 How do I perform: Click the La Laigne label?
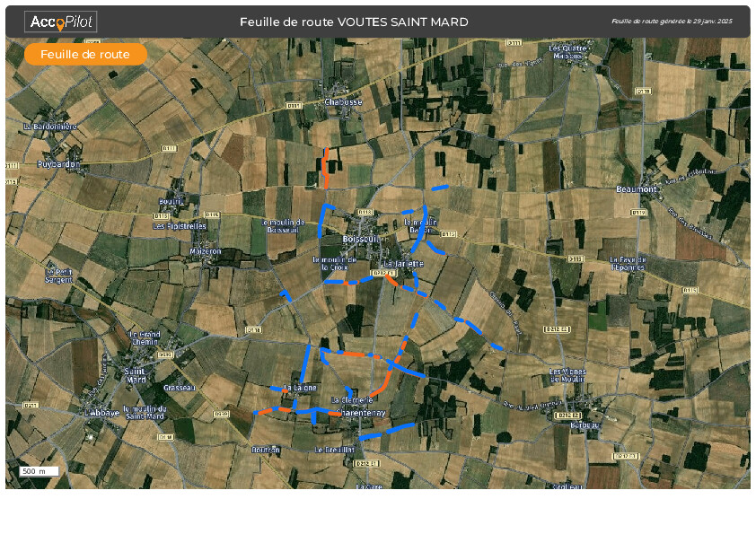click(x=302, y=388)
